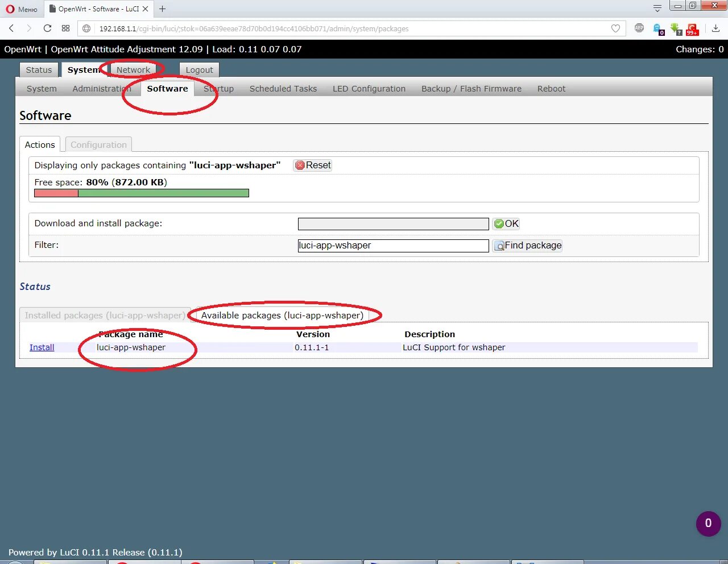
Task: Switch to the Actions tab
Action: pyautogui.click(x=40, y=144)
